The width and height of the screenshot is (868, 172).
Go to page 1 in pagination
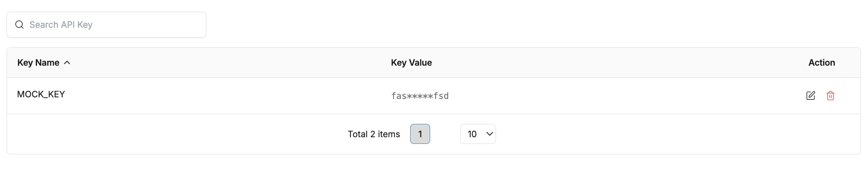tap(420, 134)
